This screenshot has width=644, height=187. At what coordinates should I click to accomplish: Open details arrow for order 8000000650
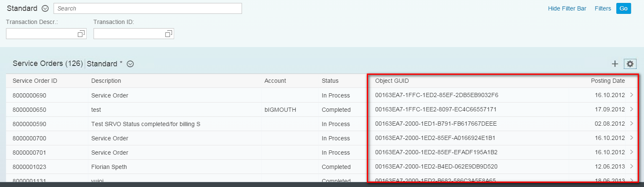[x=632, y=110]
